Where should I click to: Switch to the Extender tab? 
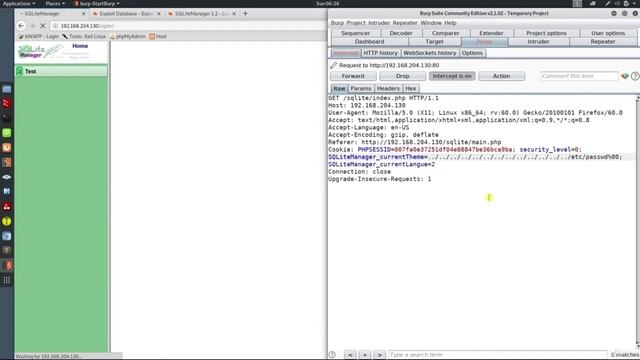pos(491,33)
